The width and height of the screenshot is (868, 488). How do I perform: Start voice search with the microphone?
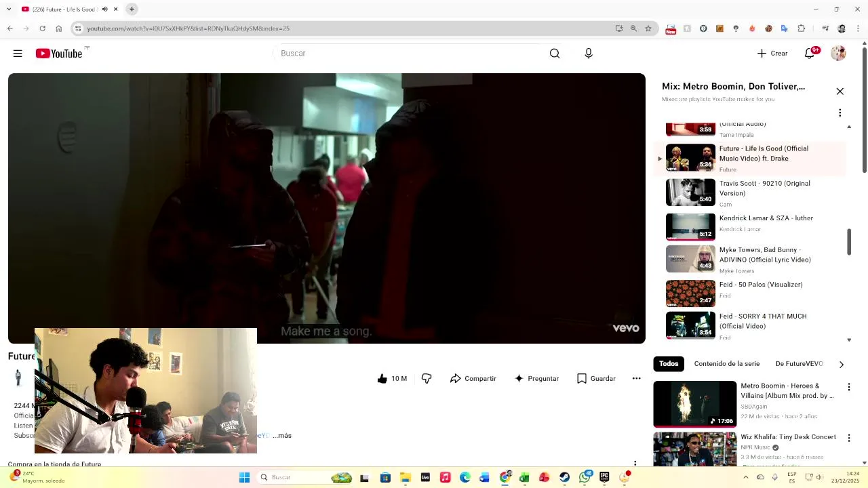[589, 54]
